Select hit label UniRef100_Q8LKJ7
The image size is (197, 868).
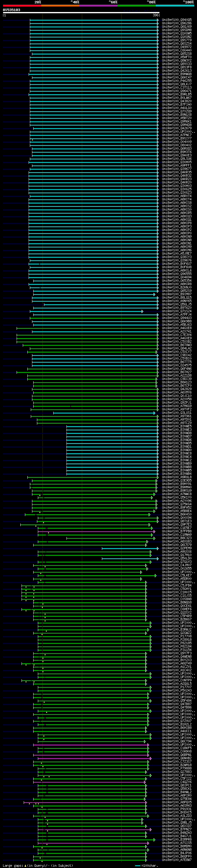click(x=177, y=84)
